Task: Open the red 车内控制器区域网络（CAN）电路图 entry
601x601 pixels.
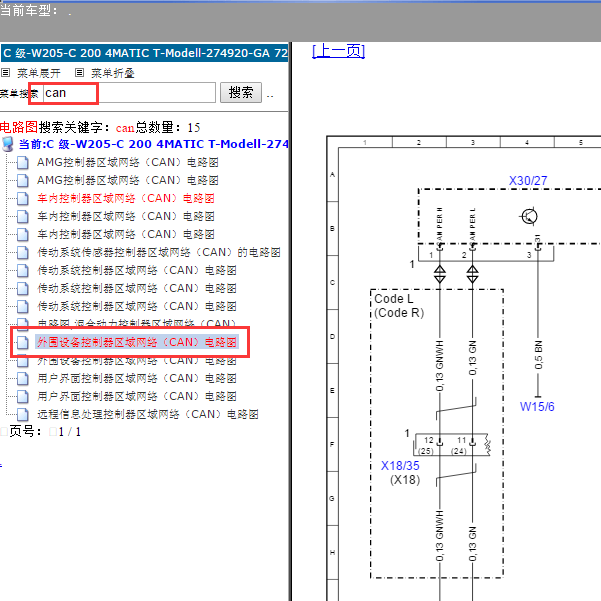Action: [x=126, y=198]
